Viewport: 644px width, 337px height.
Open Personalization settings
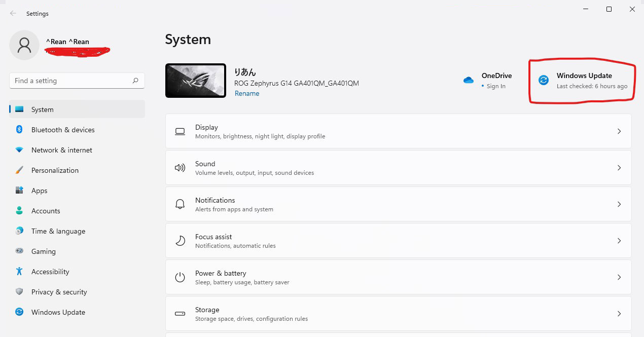pos(77,170)
